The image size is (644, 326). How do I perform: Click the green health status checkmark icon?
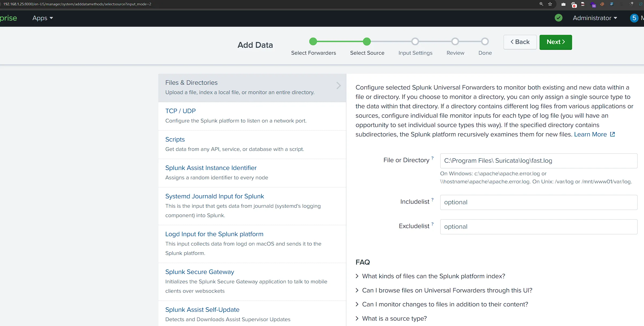tap(558, 18)
